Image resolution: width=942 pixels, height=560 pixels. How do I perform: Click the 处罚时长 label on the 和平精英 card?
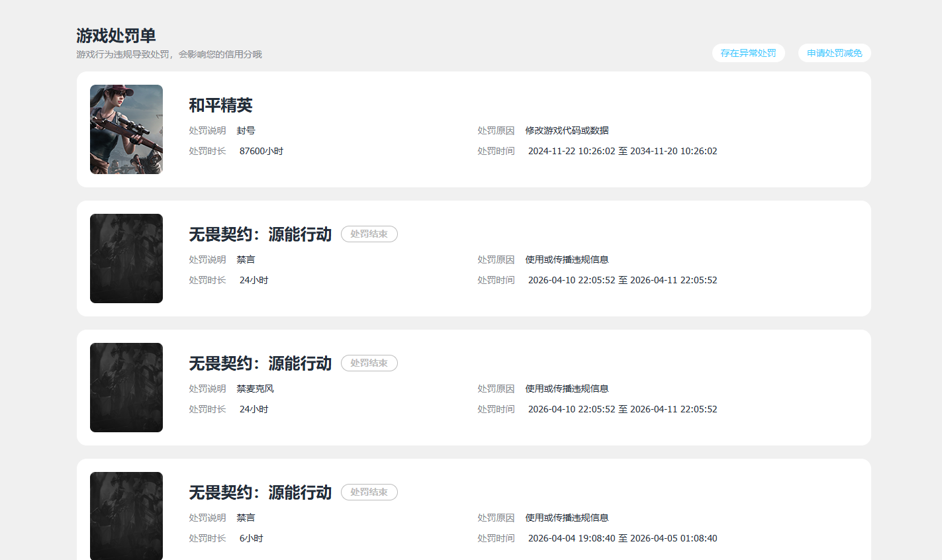pos(207,151)
